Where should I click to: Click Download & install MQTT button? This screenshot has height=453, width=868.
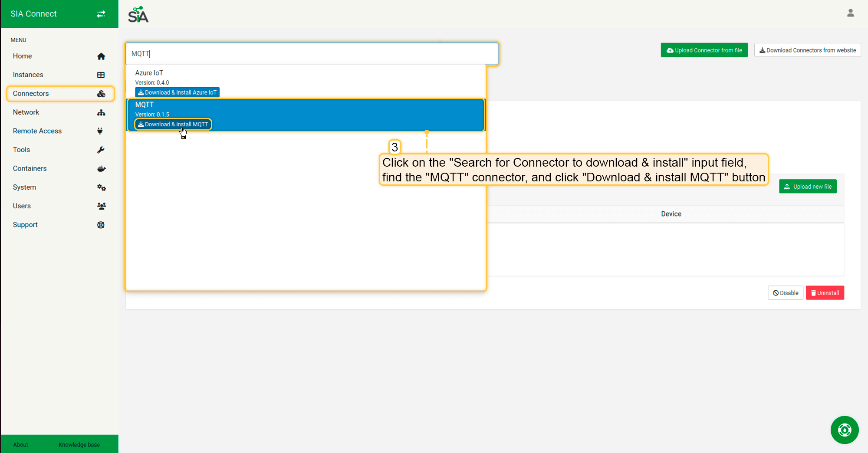(x=173, y=125)
